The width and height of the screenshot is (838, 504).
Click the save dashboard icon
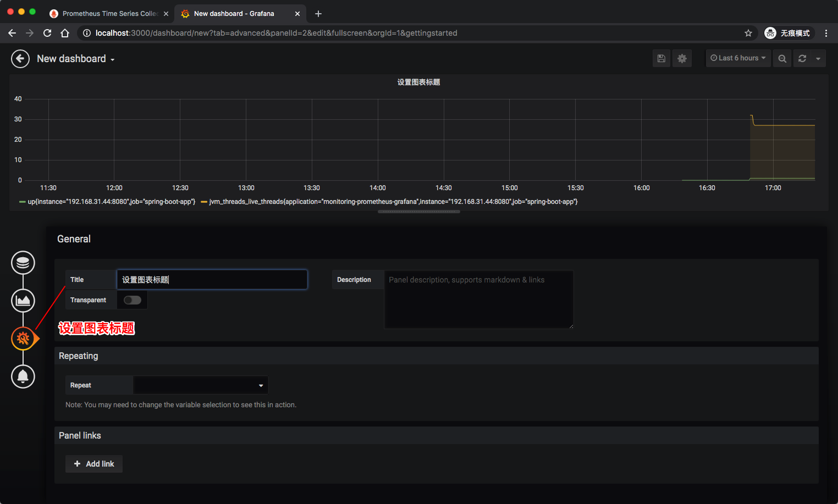(661, 58)
